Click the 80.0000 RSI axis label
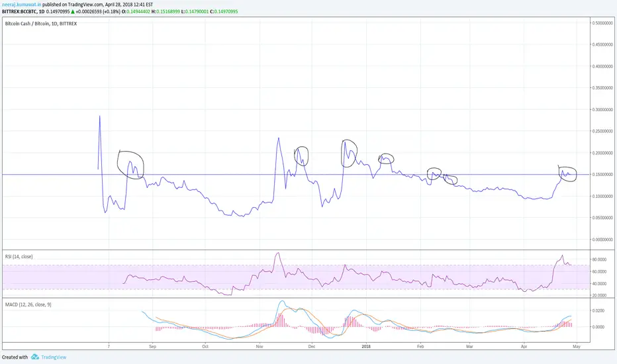 pyautogui.click(x=599, y=259)
